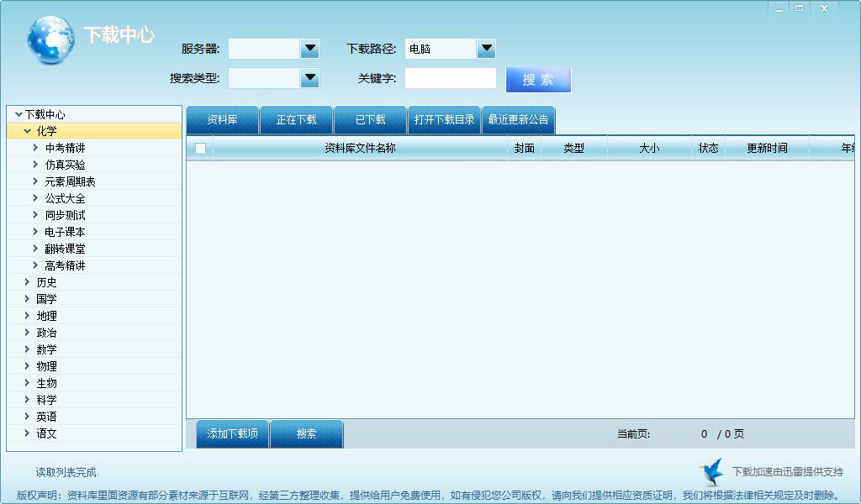
Task: Expand the 政治 subject node
Action: point(27,333)
